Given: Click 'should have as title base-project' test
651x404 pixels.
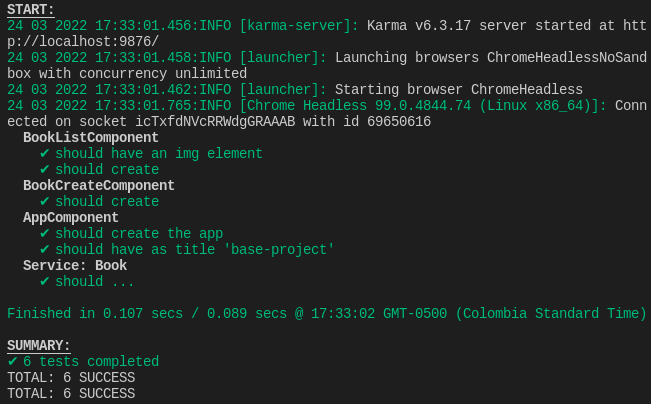Looking at the screenshot, I should (x=195, y=250).
